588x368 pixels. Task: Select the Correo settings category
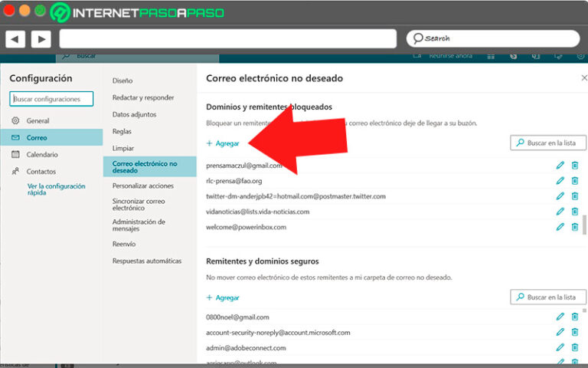coord(52,137)
